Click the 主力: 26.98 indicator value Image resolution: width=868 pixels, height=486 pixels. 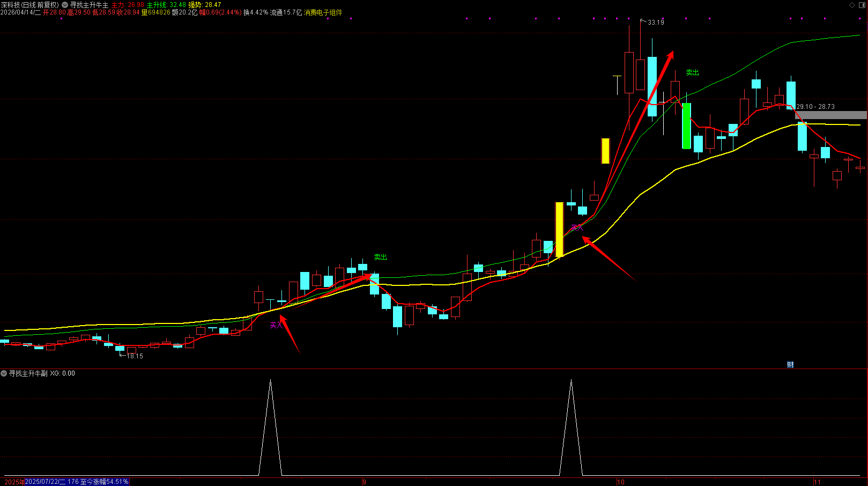[x=128, y=5]
